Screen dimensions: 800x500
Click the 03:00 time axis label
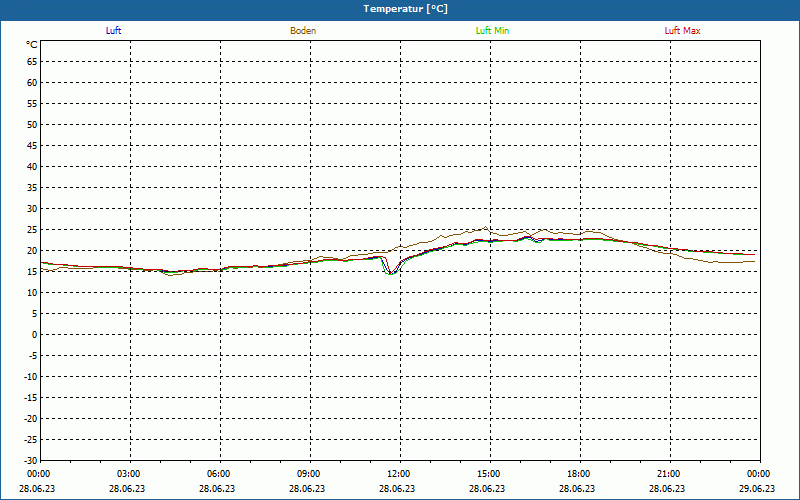(129, 474)
